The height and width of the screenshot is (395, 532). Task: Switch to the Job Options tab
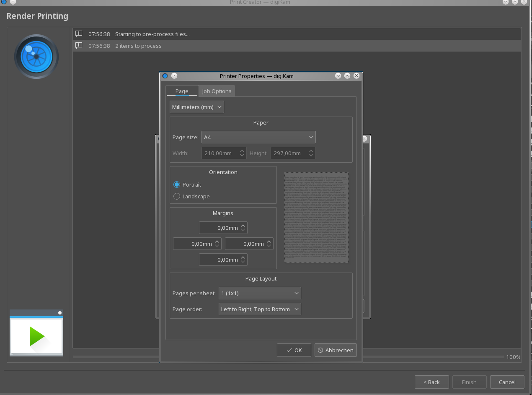coord(217,91)
